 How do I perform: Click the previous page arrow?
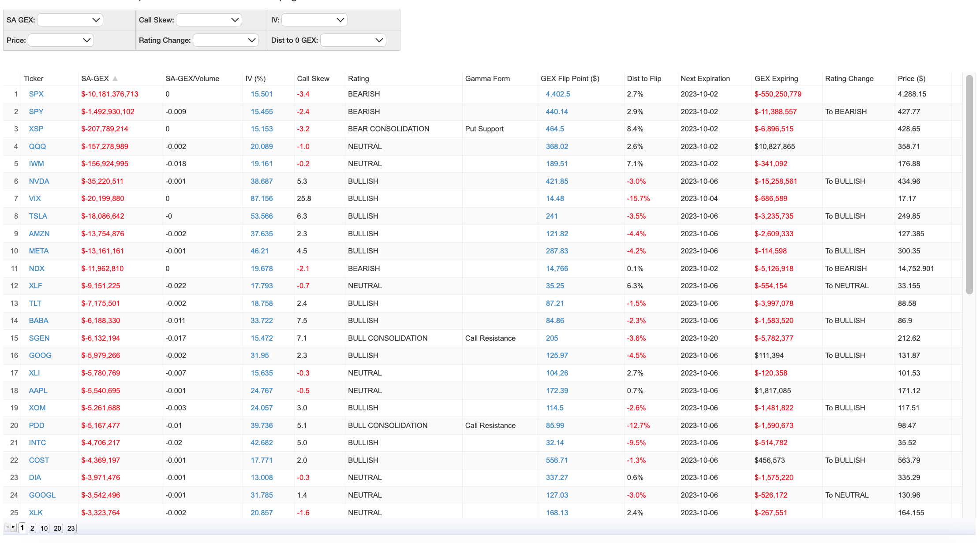(x=7, y=527)
